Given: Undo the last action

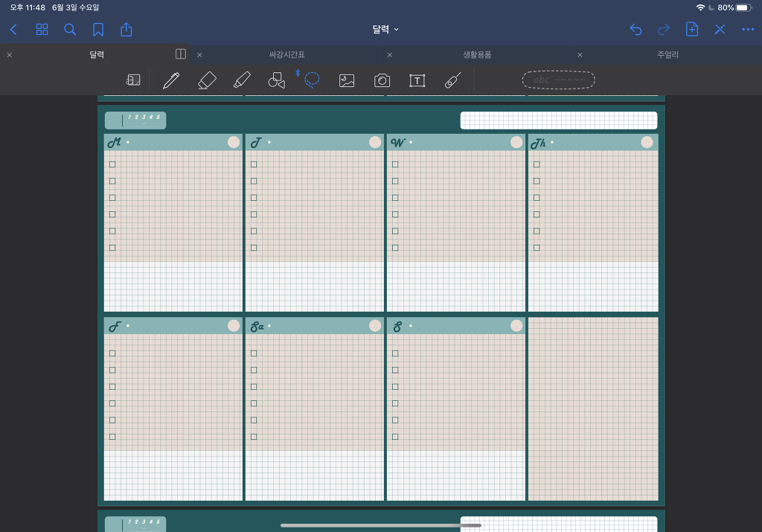Looking at the screenshot, I should [x=635, y=30].
